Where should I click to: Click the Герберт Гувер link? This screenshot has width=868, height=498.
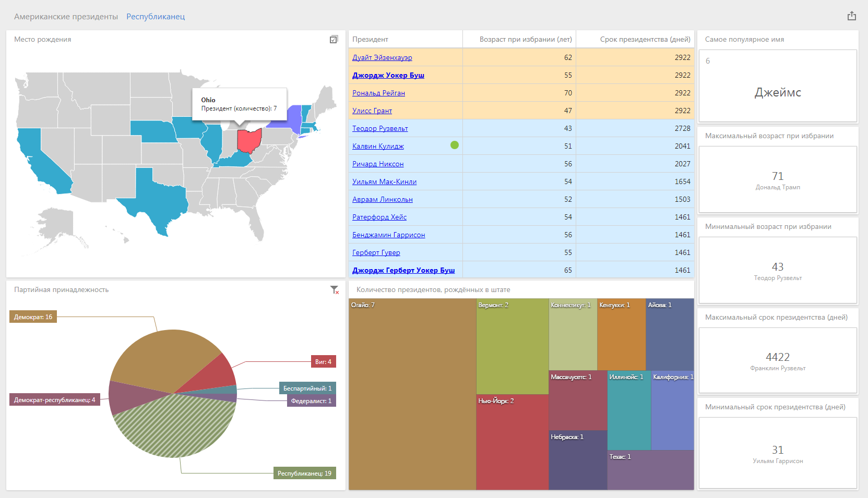[x=376, y=252]
